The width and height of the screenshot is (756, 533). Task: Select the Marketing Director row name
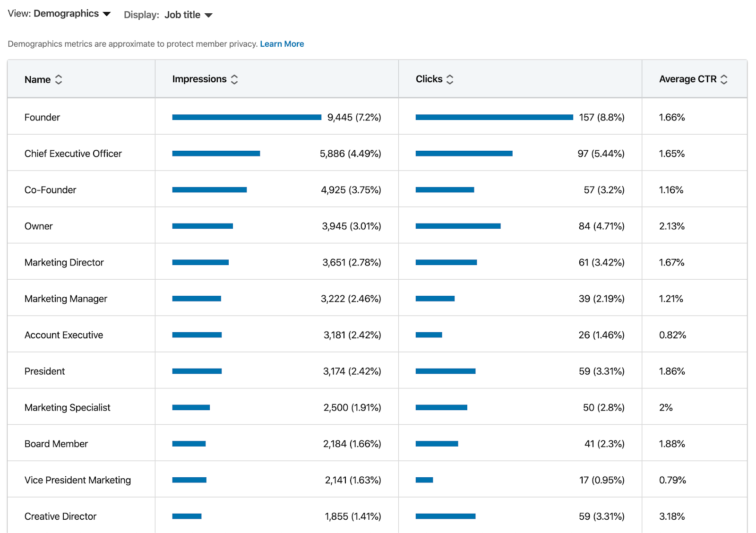(64, 262)
